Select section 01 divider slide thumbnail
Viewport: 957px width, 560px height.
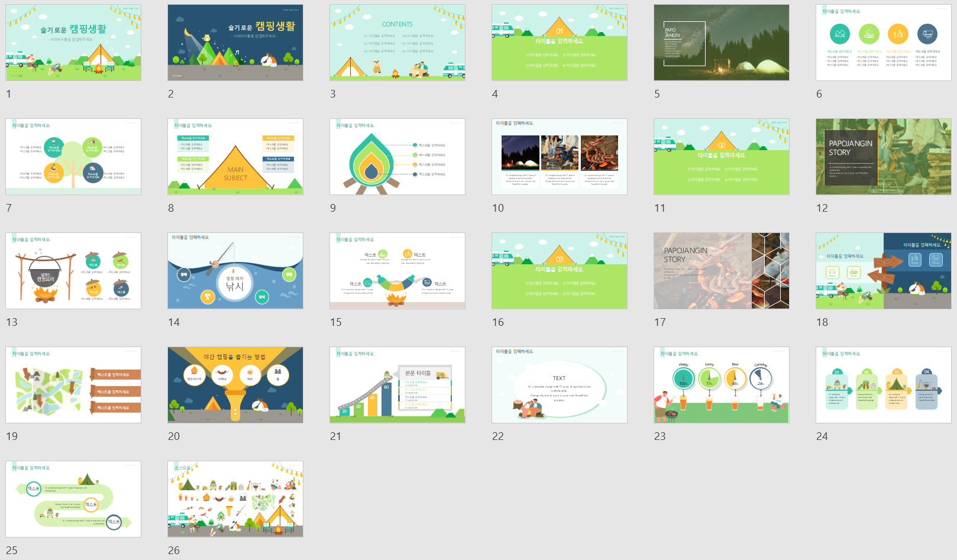tap(560, 43)
